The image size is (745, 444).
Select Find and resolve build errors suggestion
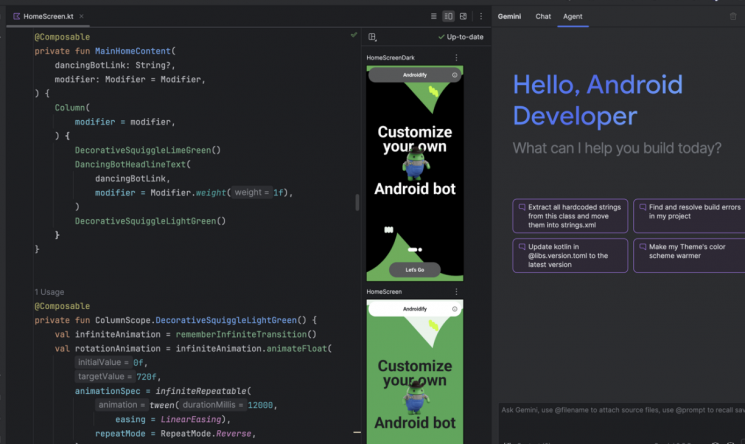[689, 216]
